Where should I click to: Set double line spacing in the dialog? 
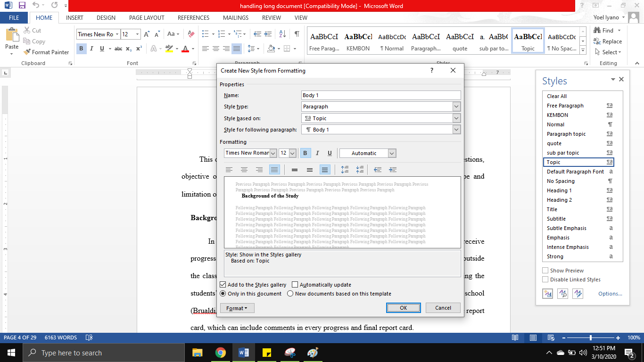(325, 169)
